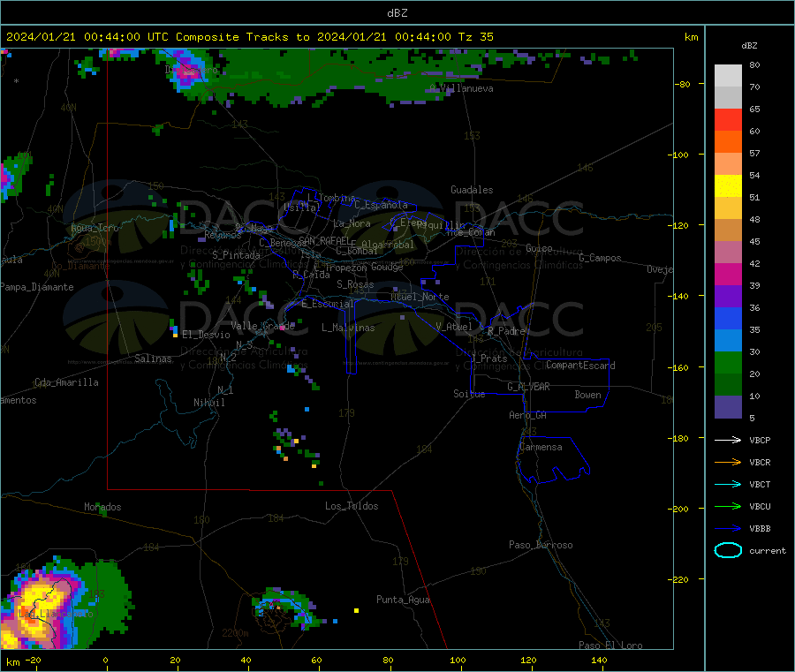Screen dimensions: 795x672
Task: Click the 'Agua_Toro' map label
Action: pos(95,228)
